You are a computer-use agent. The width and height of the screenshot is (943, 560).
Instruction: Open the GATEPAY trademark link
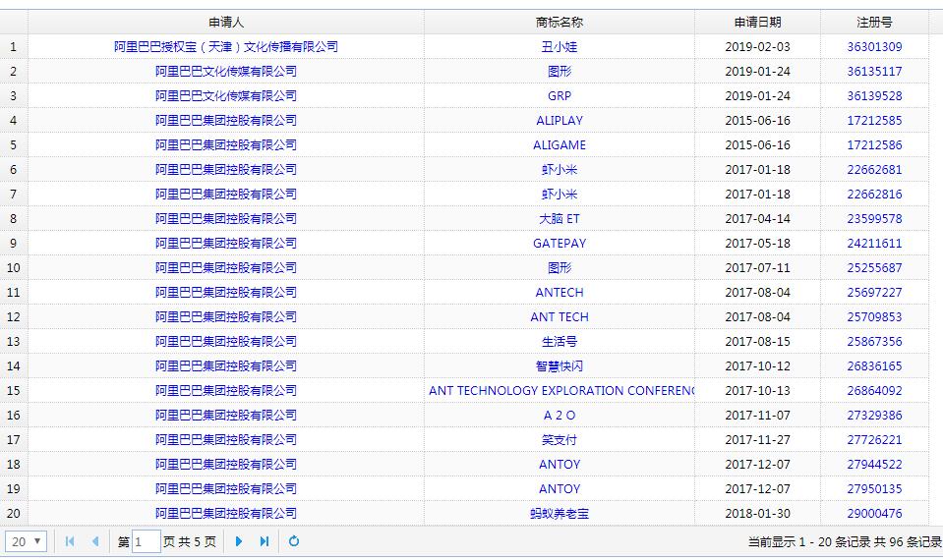point(559,243)
